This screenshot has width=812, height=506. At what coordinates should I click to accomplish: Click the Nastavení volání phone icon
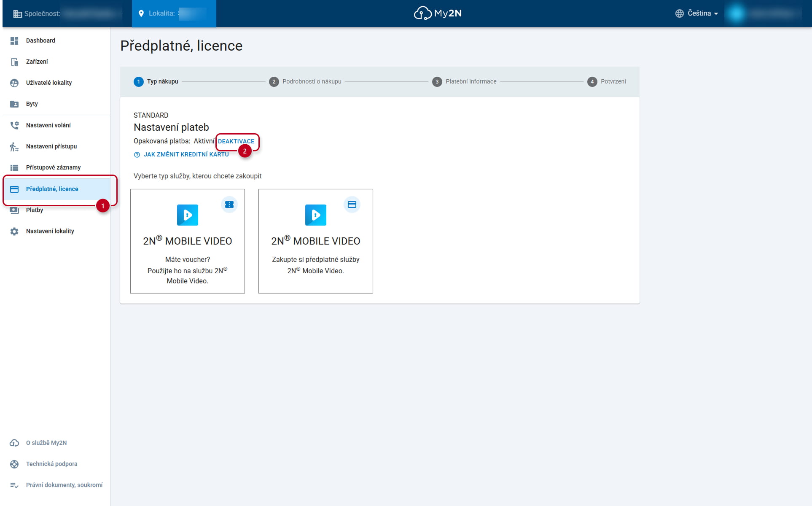[14, 125]
